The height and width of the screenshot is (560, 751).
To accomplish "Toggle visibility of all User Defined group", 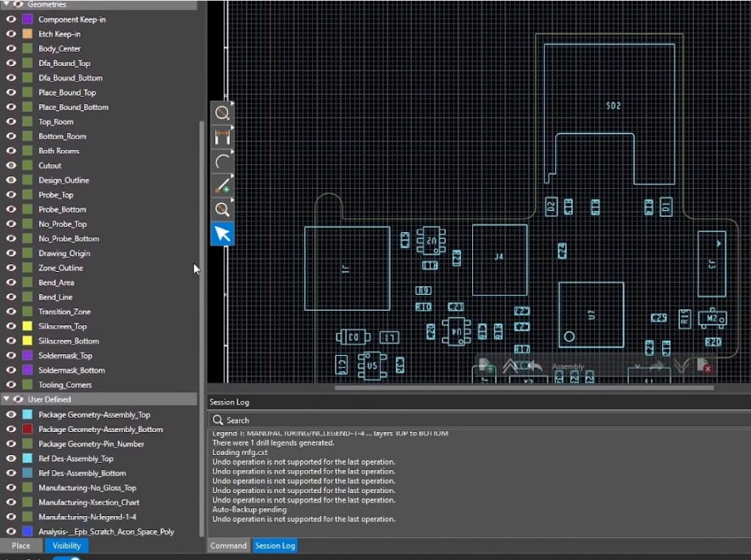I will click(18, 399).
